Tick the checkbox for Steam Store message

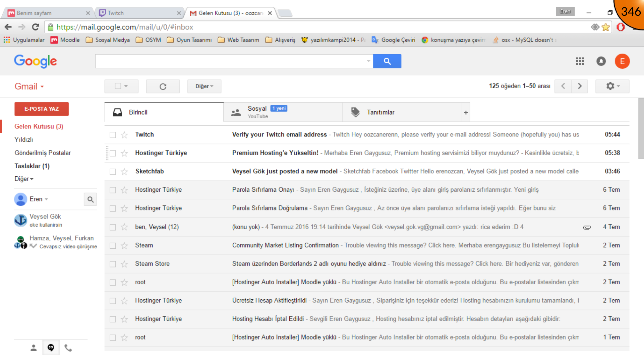click(113, 264)
